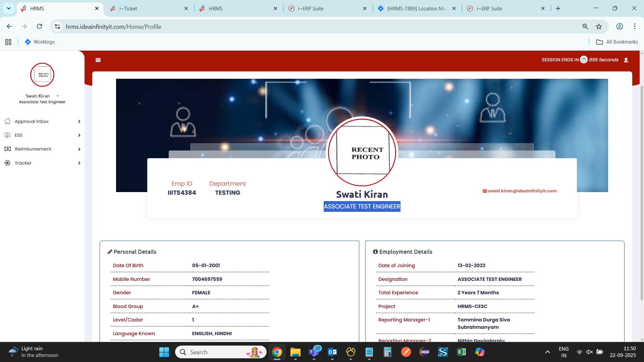Expand the Approval Inbox menu chevron
This screenshot has width=644, height=362.
coord(79,121)
